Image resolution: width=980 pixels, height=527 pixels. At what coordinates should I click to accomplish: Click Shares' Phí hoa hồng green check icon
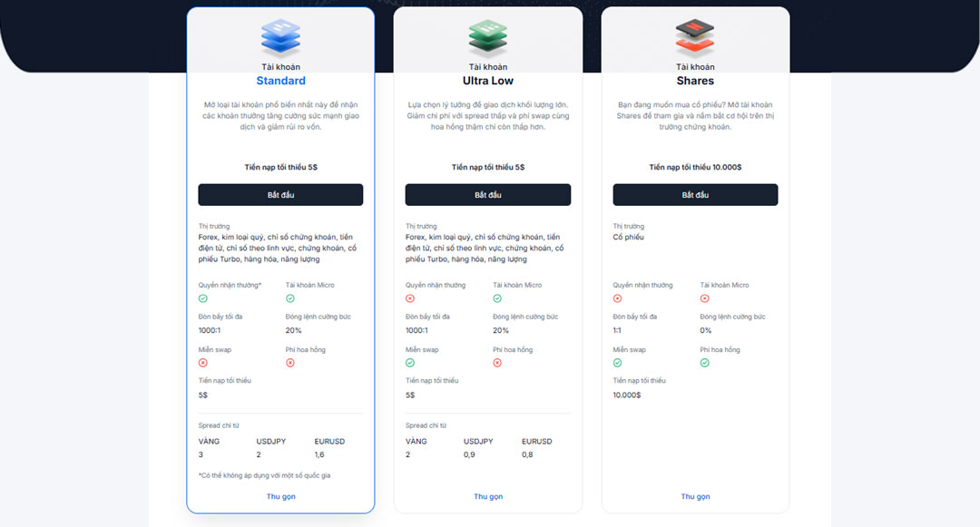tap(704, 363)
